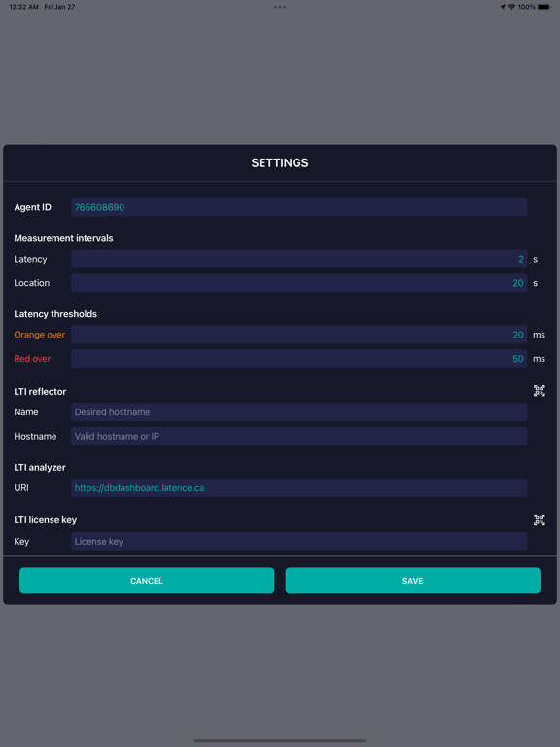Focus the License key field
Viewport: 560px width, 747px height.
299,541
